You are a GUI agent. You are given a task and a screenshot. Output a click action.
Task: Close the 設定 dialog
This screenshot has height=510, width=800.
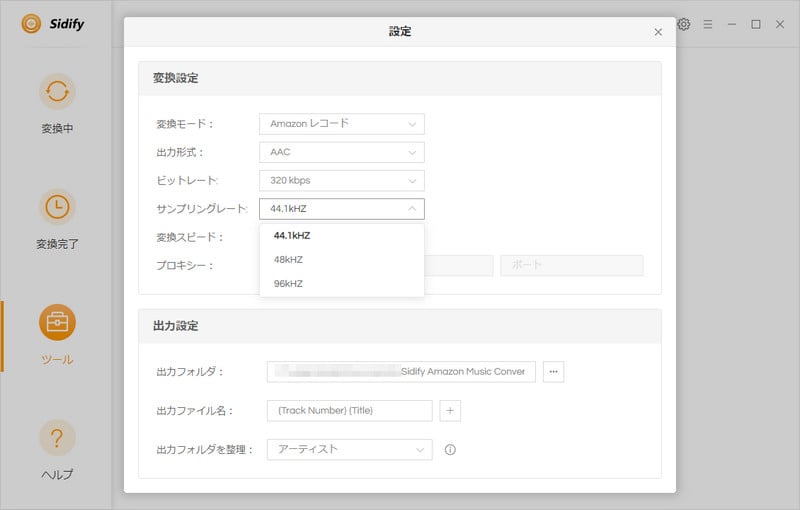(658, 32)
